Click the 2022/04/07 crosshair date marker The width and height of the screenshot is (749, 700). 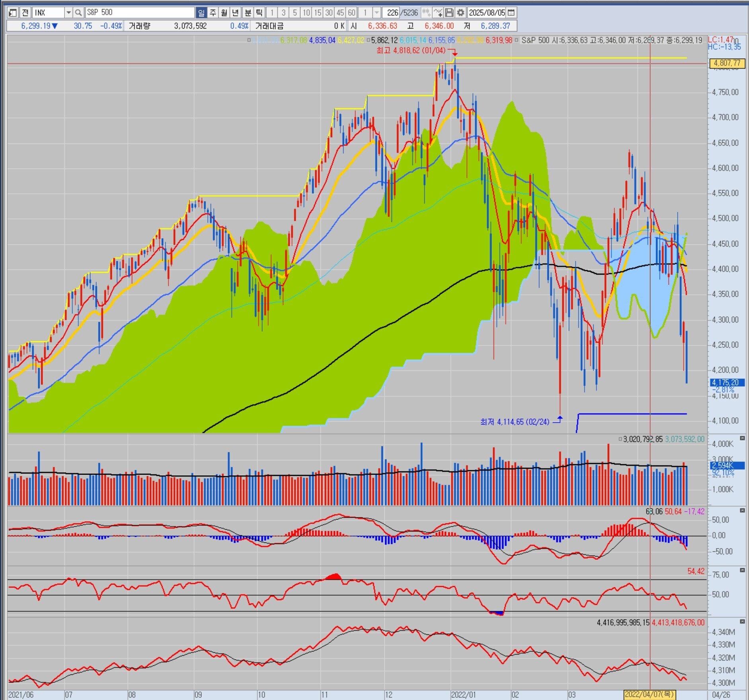pyautogui.click(x=650, y=694)
